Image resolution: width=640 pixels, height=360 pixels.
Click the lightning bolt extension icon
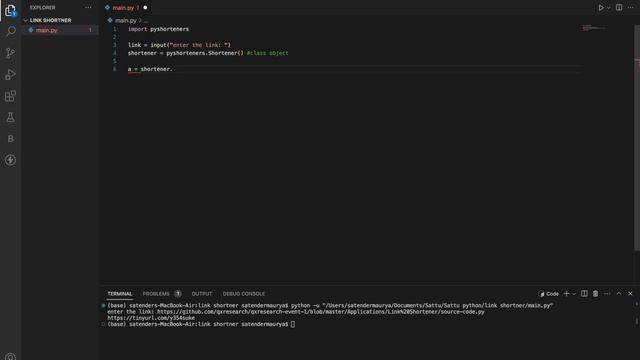(x=10, y=160)
